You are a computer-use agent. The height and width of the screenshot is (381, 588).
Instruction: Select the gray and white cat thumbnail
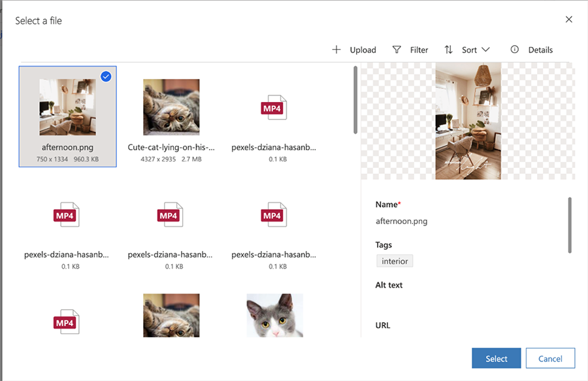click(274, 316)
